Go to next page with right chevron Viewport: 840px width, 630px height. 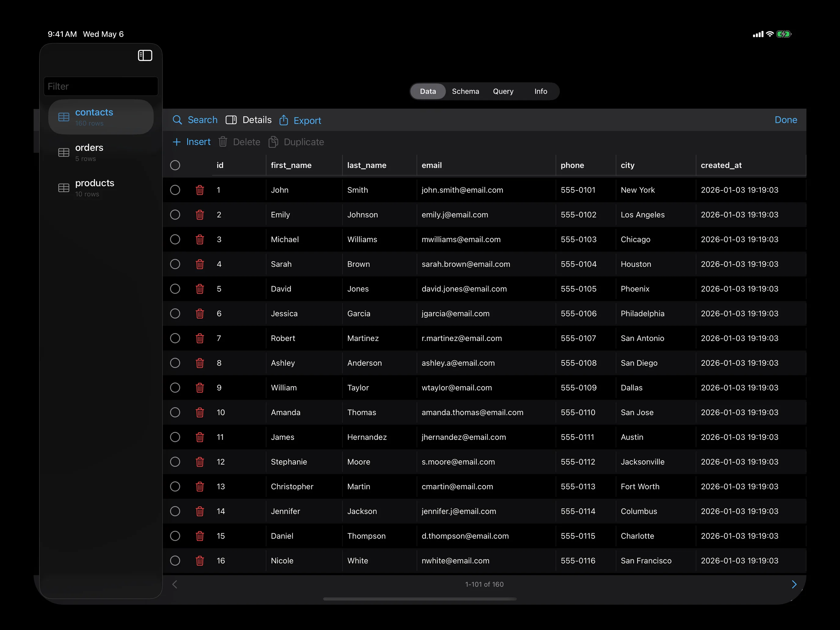click(794, 584)
